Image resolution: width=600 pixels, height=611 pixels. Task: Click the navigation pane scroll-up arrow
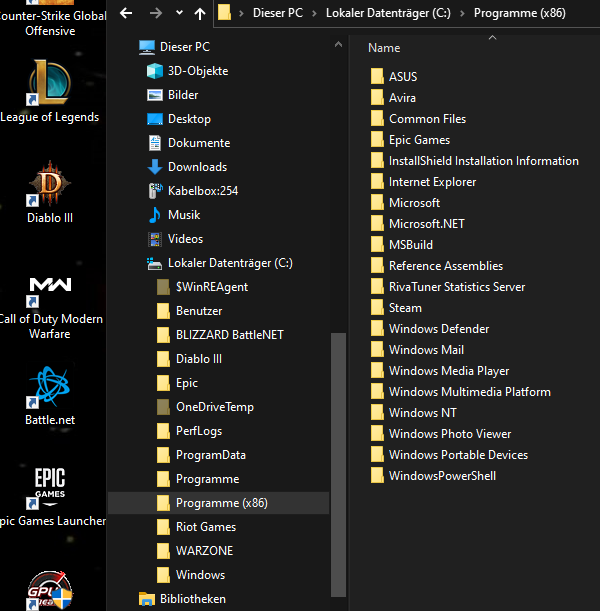338,45
